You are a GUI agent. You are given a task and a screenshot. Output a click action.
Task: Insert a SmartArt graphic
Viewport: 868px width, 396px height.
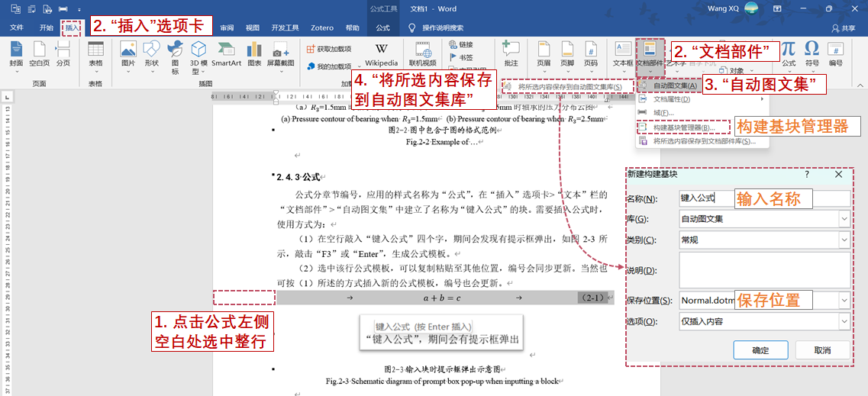coord(227,53)
